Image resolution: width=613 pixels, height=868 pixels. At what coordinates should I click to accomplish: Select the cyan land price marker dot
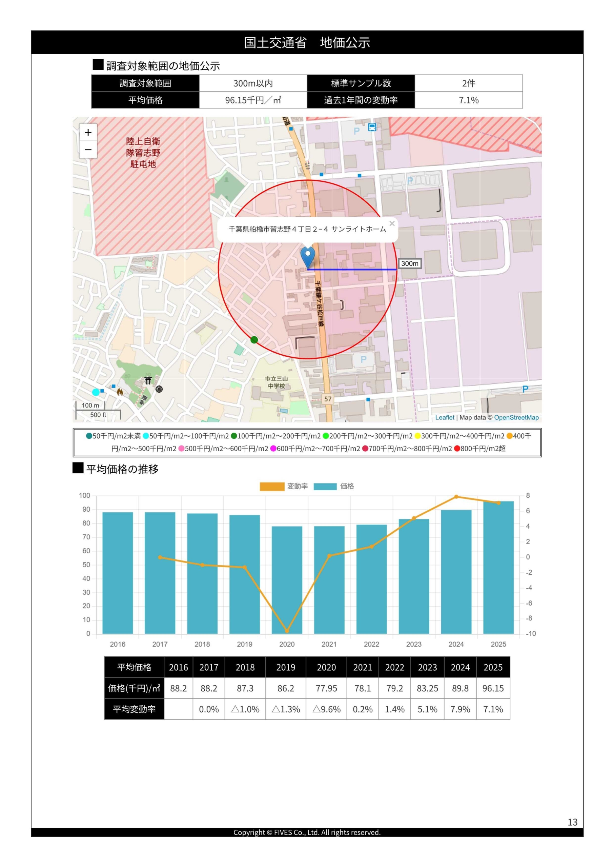point(96,392)
